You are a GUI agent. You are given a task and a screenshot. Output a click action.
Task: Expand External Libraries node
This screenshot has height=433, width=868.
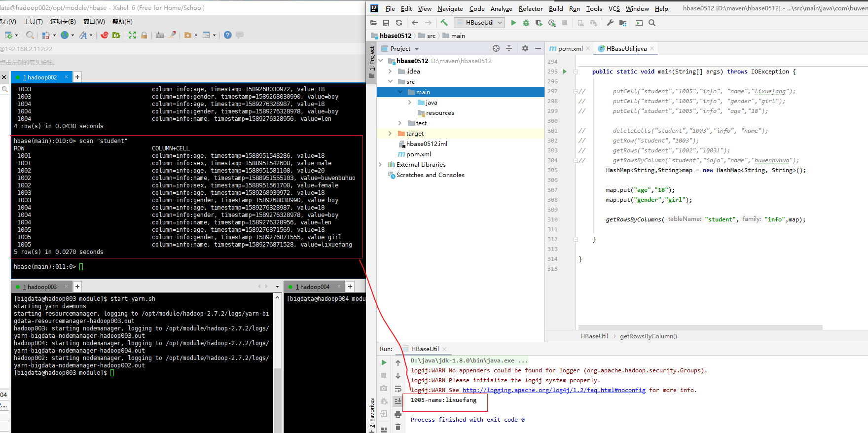(380, 165)
